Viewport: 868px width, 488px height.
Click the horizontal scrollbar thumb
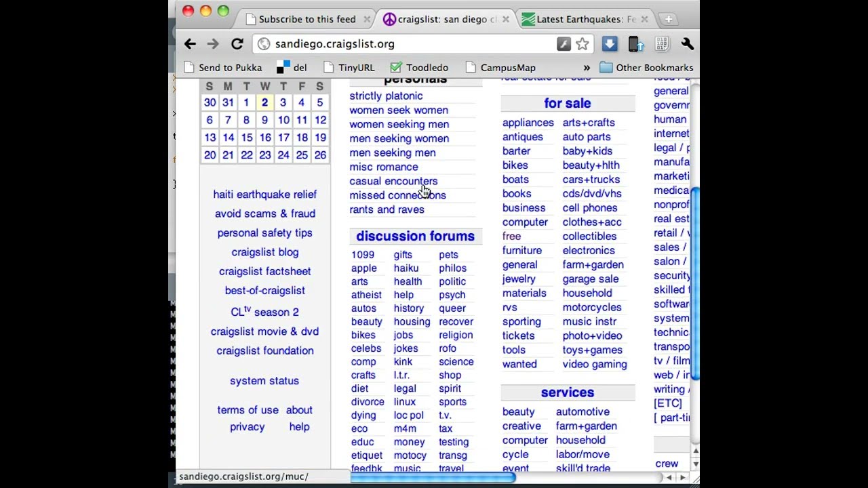pyautogui.click(x=433, y=478)
